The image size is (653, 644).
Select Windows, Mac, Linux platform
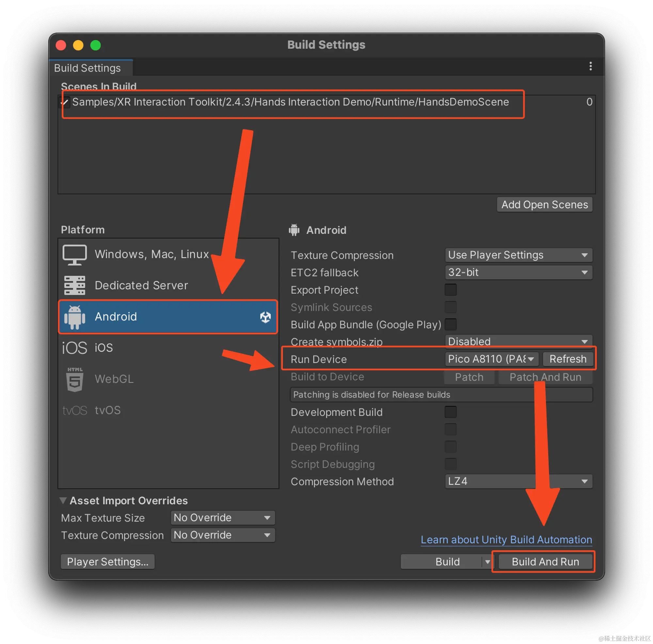tap(168, 254)
